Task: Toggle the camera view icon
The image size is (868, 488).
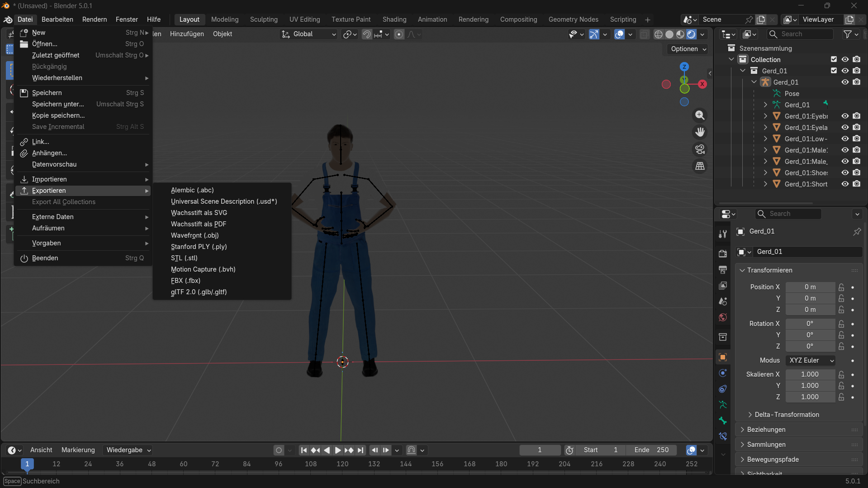Action: pyautogui.click(x=700, y=149)
